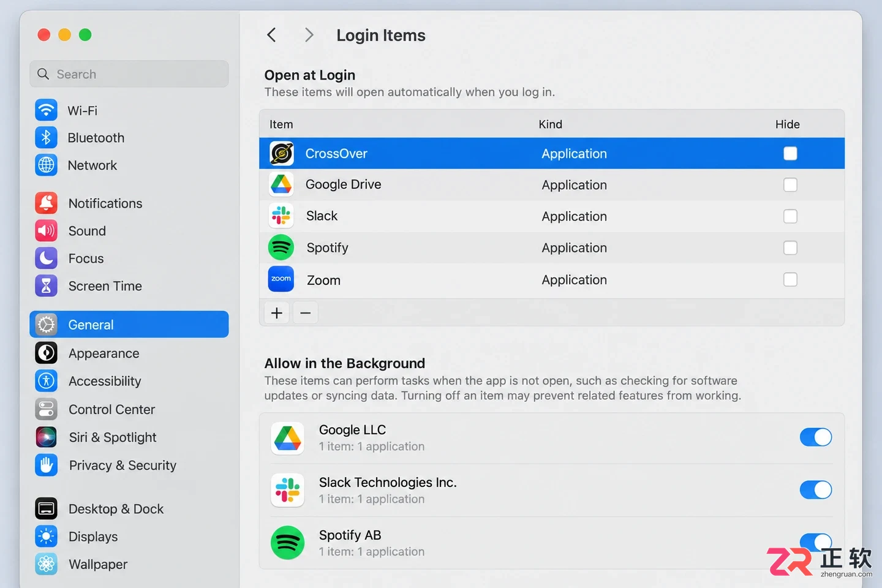The width and height of the screenshot is (882, 588).
Task: Toggle the Hide checkbox for Zoom
Action: point(790,280)
